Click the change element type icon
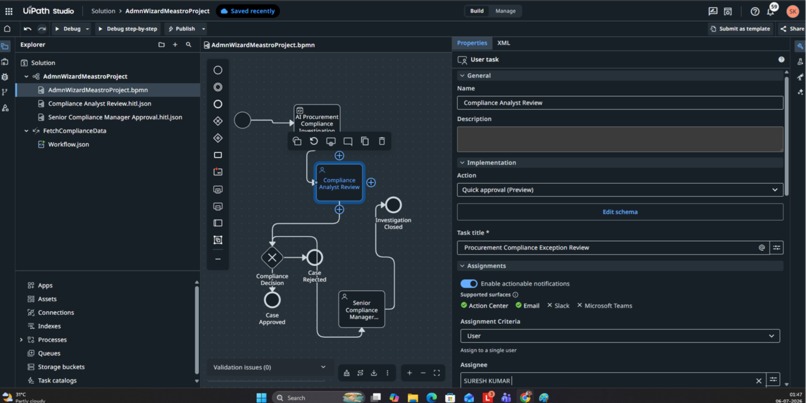Image resolution: width=806 pixels, height=403 pixels. (x=297, y=141)
